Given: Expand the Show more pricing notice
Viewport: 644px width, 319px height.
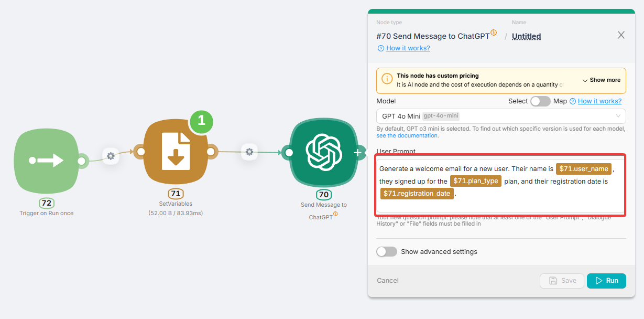Looking at the screenshot, I should point(601,80).
